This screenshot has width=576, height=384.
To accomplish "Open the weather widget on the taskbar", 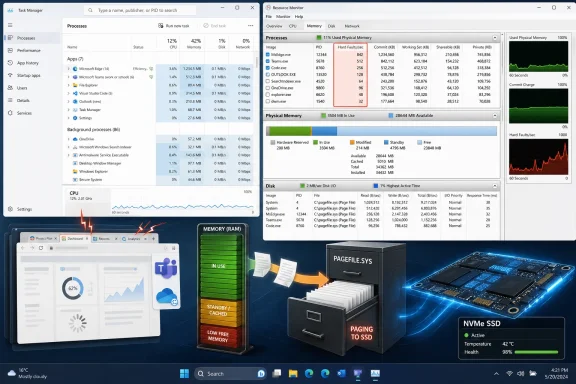I will (27, 373).
